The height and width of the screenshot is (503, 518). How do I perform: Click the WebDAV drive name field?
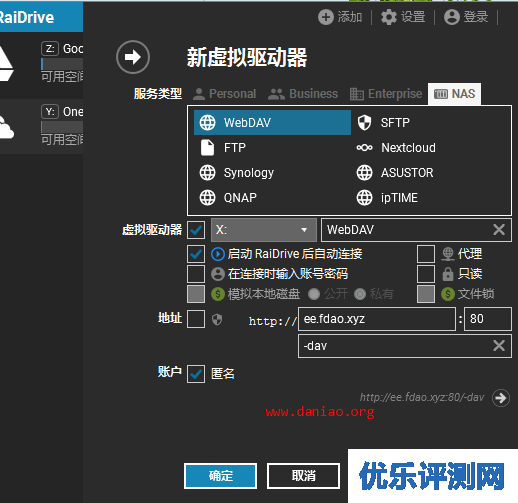pyautogui.click(x=416, y=230)
